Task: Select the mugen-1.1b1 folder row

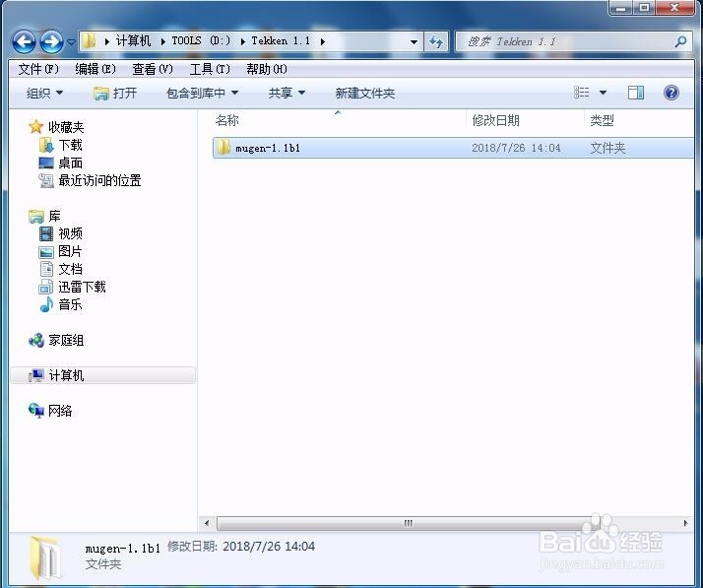Action: click(453, 148)
